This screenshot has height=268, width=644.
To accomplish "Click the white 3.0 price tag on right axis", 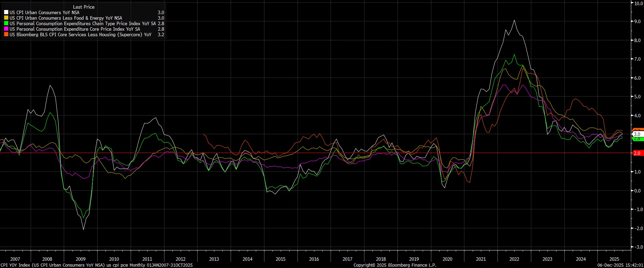I will [637, 134].
